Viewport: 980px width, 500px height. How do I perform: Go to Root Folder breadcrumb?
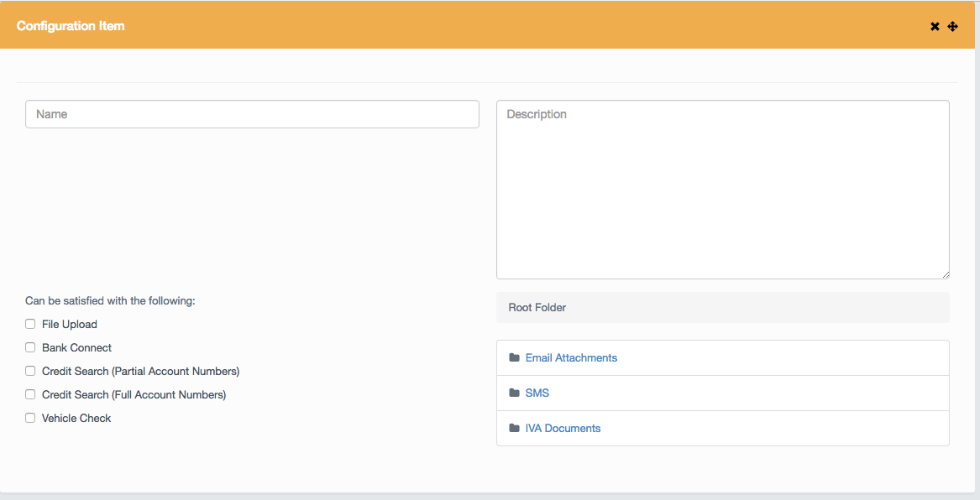[537, 307]
